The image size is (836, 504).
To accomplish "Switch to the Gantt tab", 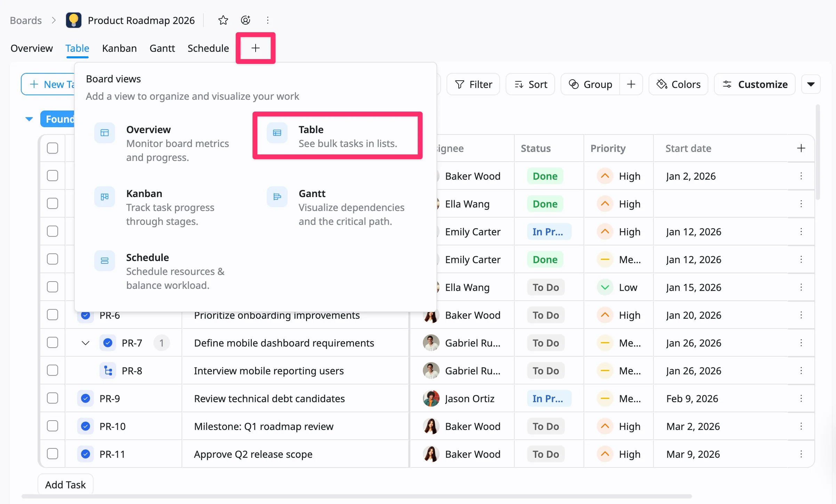I will pos(162,48).
